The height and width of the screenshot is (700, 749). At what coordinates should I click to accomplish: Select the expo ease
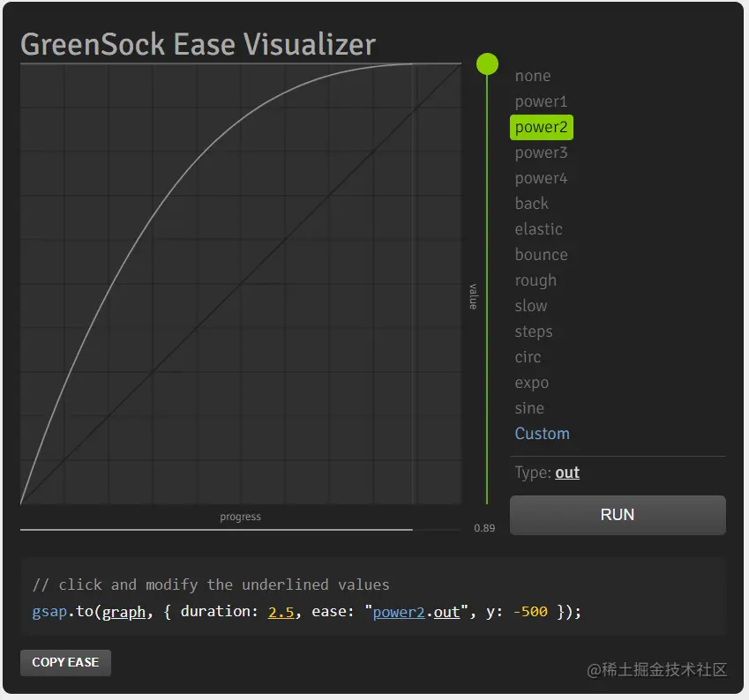[532, 383]
